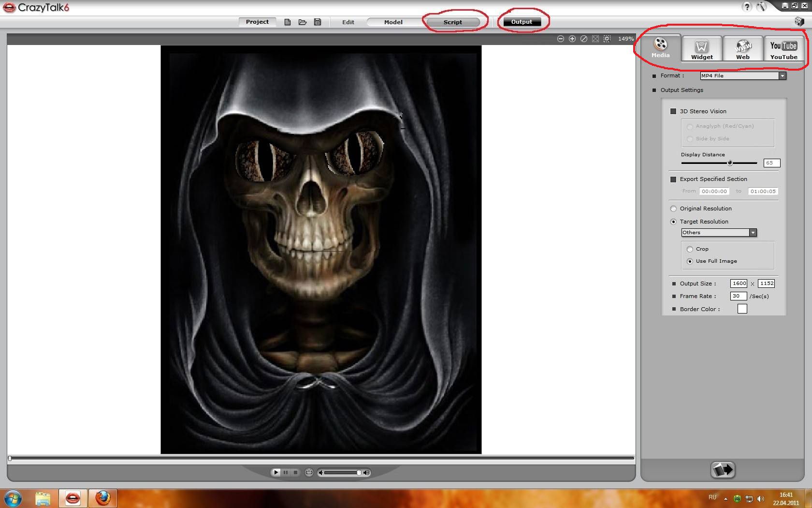Click the playback volume slider
Image resolution: width=812 pixels, height=508 pixels.
click(343, 473)
